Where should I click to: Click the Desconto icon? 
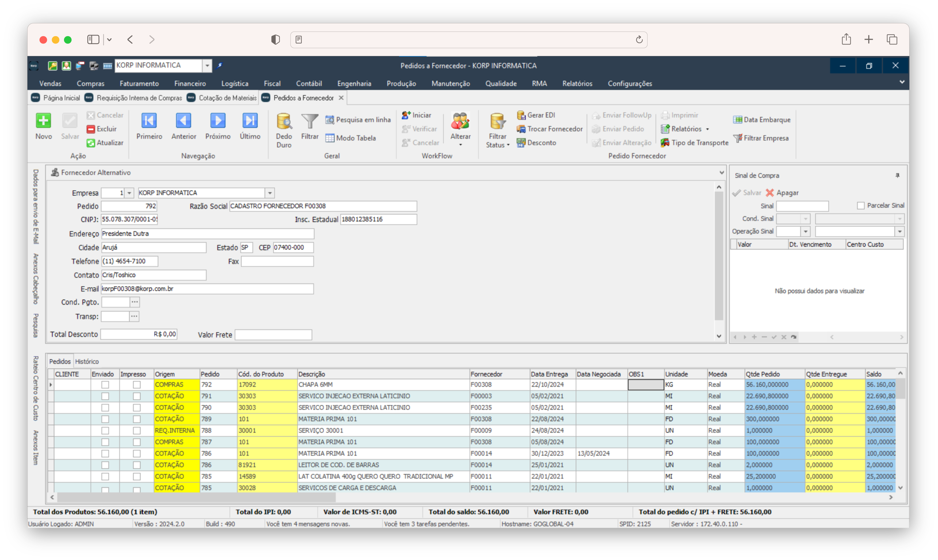coord(521,143)
